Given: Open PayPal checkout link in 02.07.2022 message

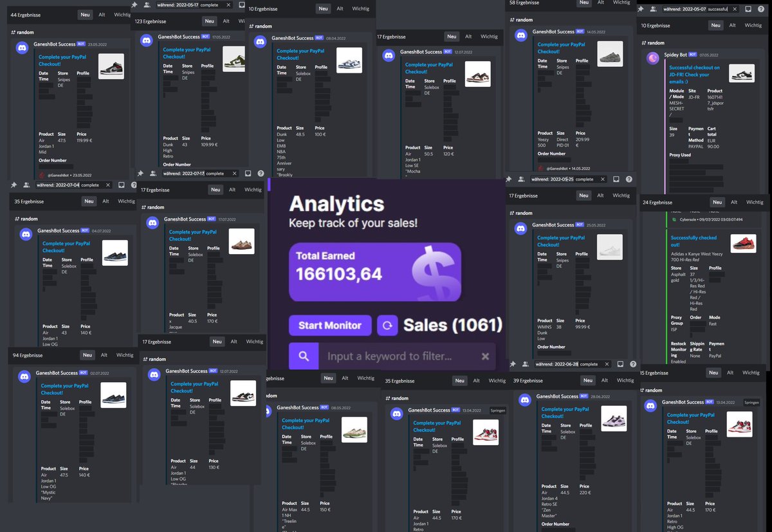Looking at the screenshot, I should [x=65, y=389].
